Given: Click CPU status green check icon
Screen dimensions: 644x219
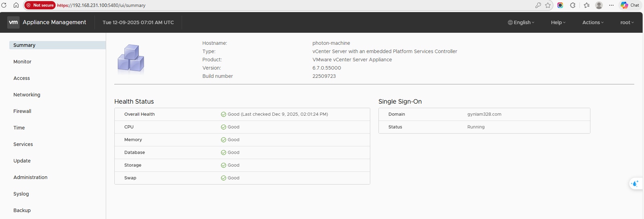Looking at the screenshot, I should point(223,127).
